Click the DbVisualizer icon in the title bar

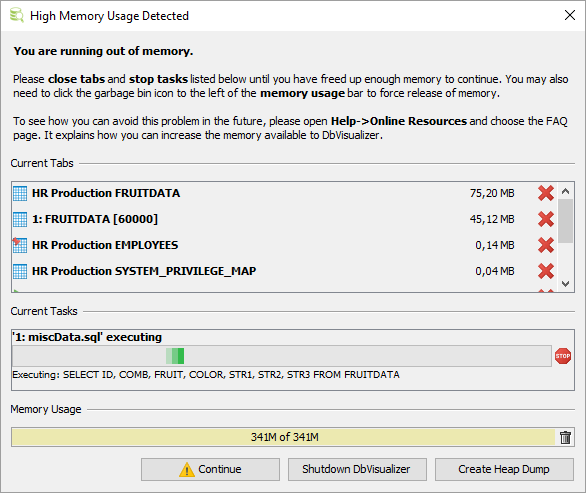(17, 16)
